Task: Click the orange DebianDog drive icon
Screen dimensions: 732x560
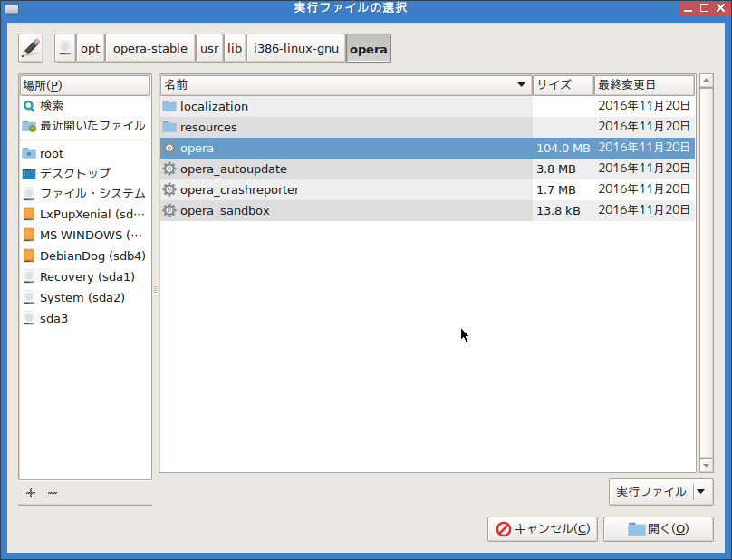Action: (x=29, y=256)
